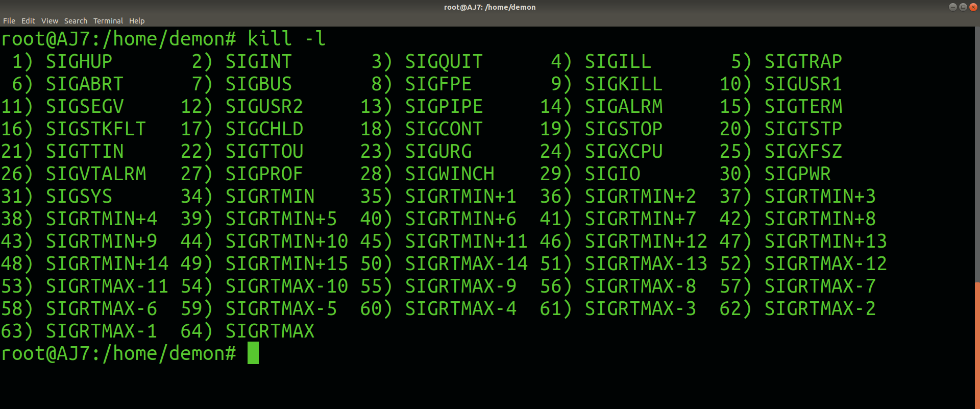Close the terminal window
Screen dimensions: 980x409
click(x=973, y=7)
